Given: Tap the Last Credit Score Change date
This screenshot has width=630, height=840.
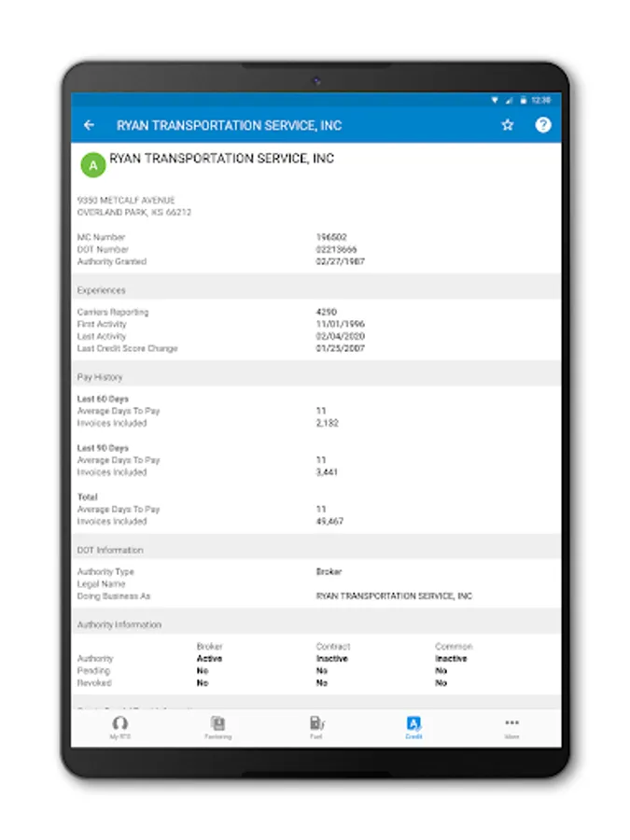Looking at the screenshot, I should click(x=340, y=348).
